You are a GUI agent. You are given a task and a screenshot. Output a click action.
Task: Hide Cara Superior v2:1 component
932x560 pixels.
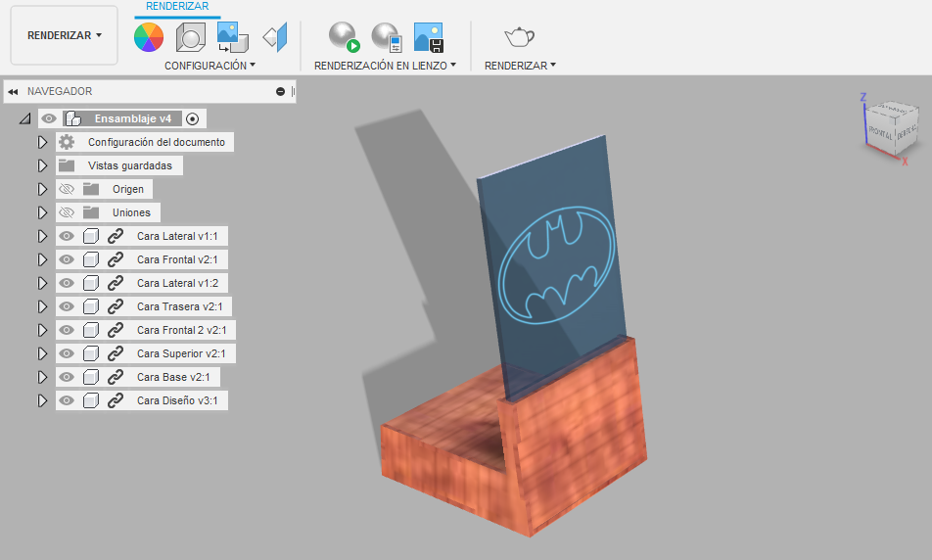tap(67, 353)
